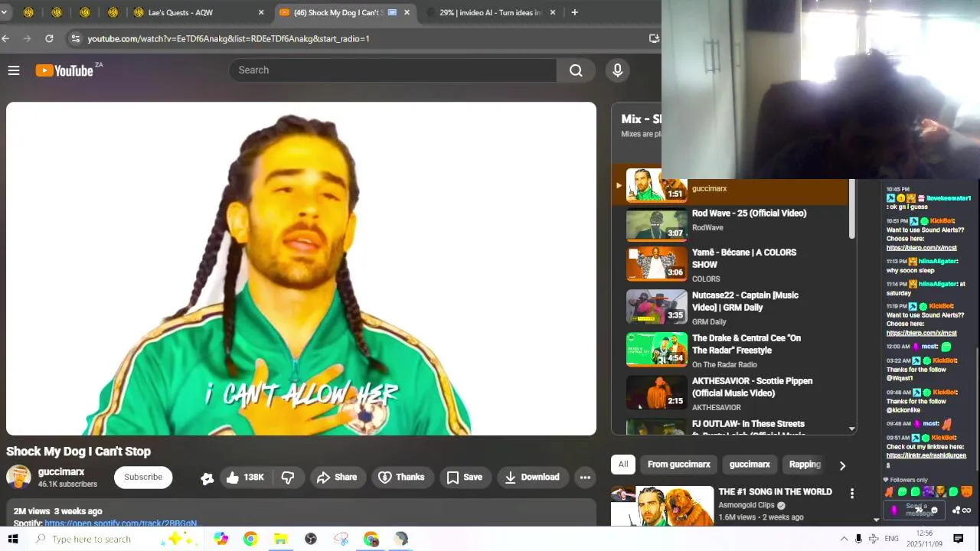The image size is (980, 551).
Task: Expand browser tab search dropdown
Action: pos(5,12)
